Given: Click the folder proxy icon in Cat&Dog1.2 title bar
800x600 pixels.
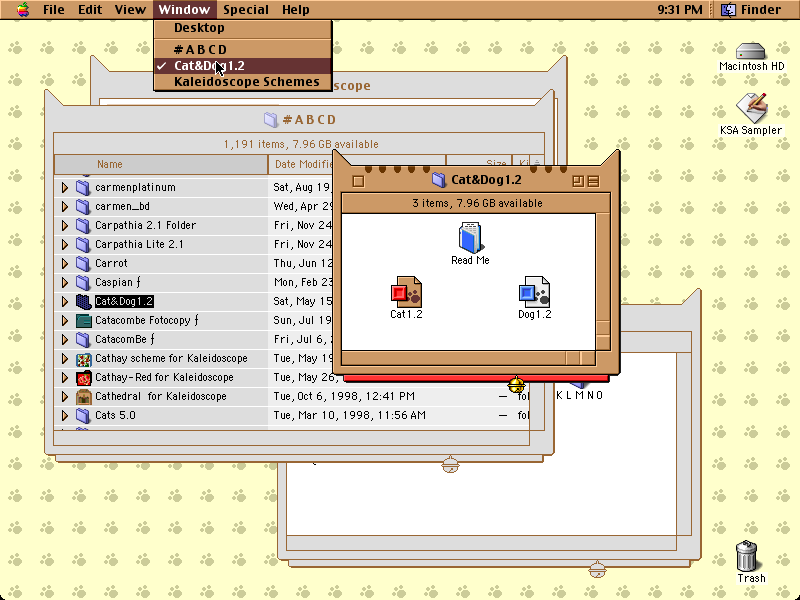Looking at the screenshot, I should point(438,180).
